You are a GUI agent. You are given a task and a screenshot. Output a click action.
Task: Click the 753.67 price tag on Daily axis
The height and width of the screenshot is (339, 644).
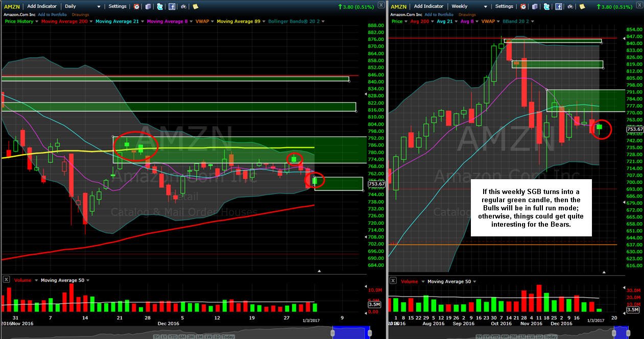click(377, 184)
